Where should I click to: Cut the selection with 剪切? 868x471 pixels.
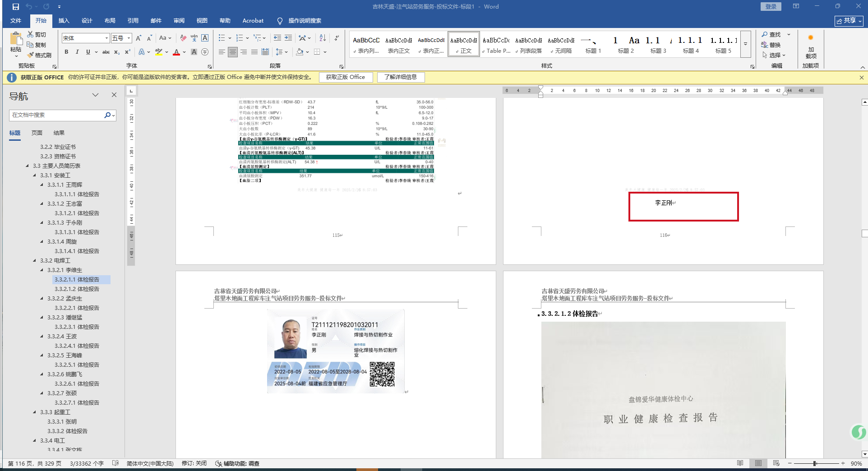[x=37, y=35]
